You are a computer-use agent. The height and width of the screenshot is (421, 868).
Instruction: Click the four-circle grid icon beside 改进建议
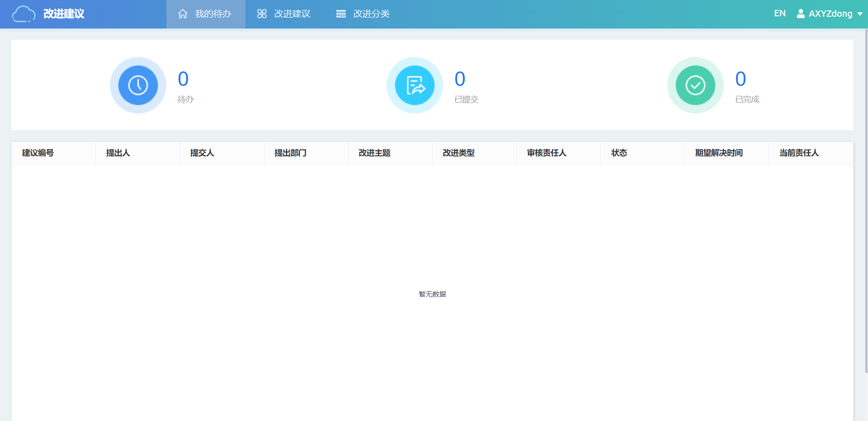(x=262, y=14)
